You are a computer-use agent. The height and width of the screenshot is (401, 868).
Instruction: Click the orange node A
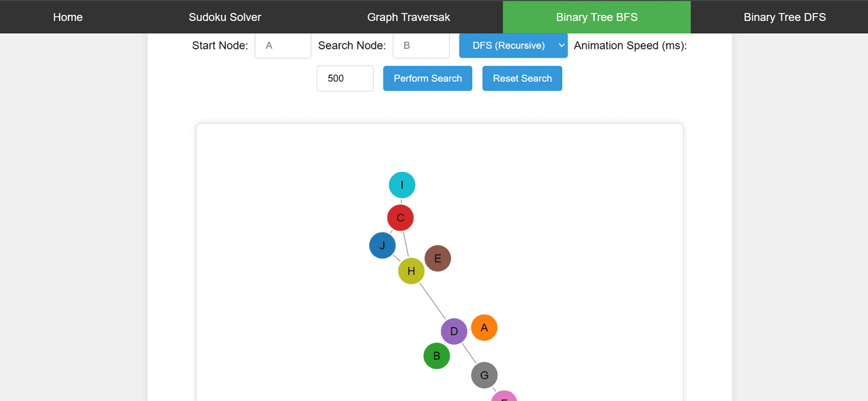pos(484,328)
